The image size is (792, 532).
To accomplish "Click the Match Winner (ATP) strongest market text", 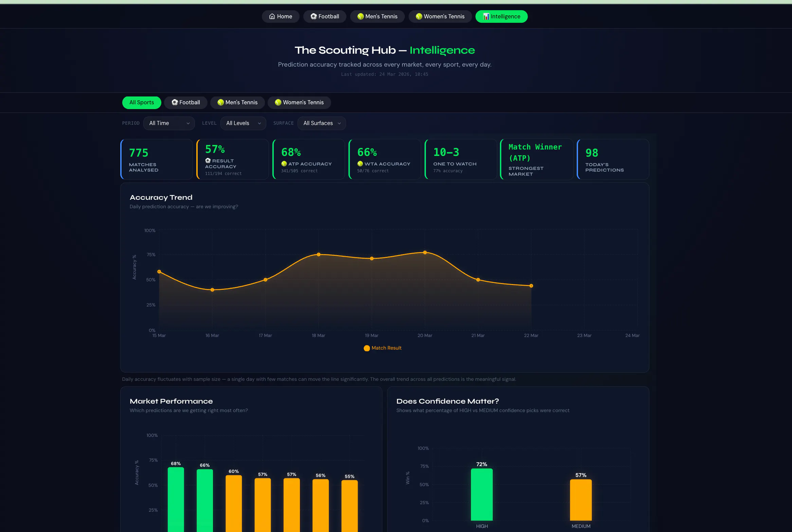I will coord(535,153).
